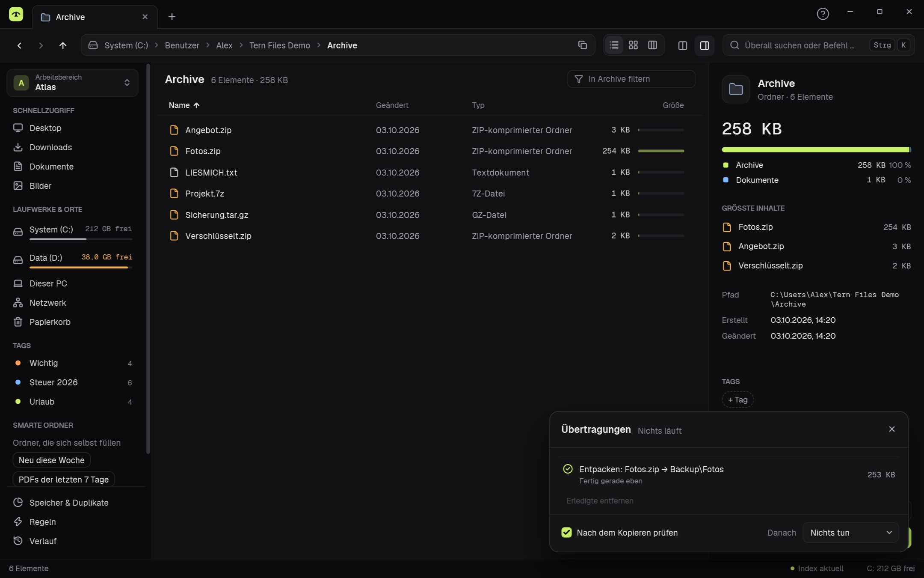Open Netzwerk location
924x578 pixels.
(x=72, y=303)
